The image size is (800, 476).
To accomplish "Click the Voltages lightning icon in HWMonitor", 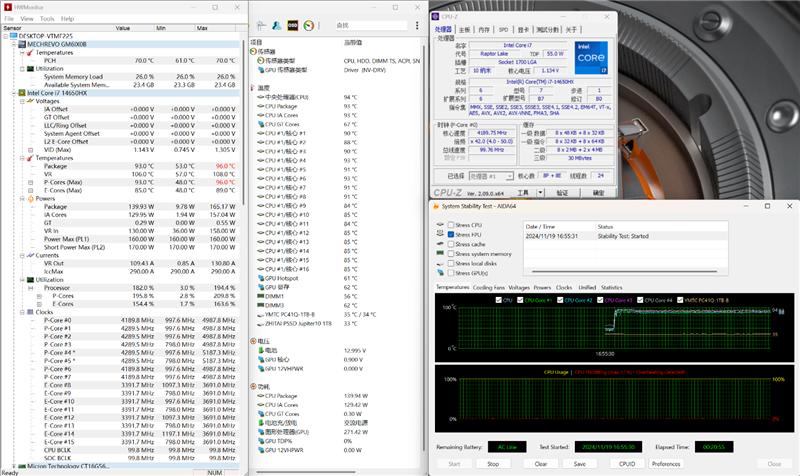I will pos(30,101).
